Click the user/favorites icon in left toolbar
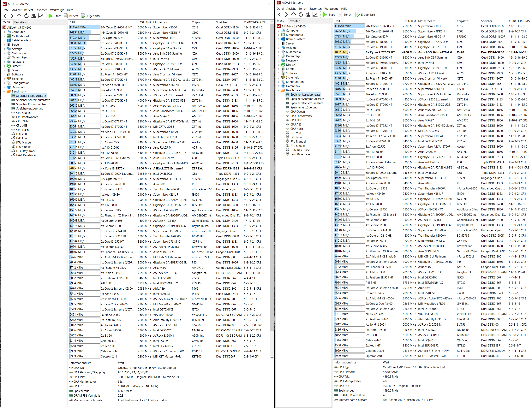This screenshot has width=532, height=408. [x=34, y=16]
